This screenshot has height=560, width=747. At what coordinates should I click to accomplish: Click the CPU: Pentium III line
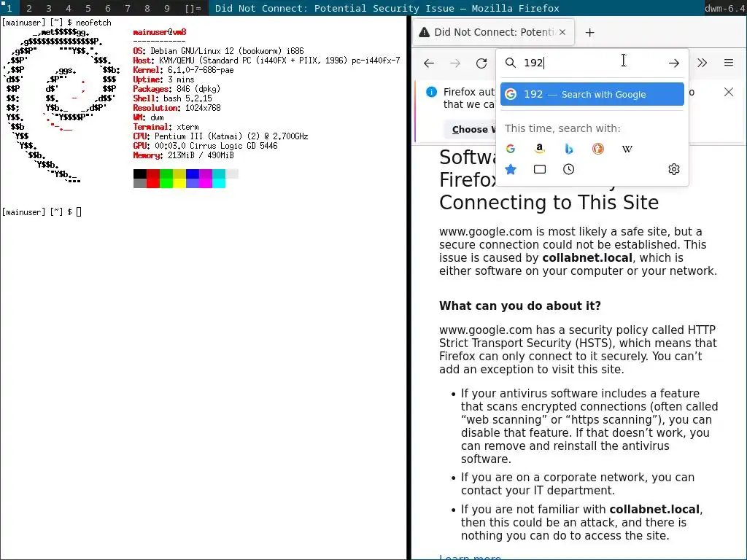pyautogui.click(x=220, y=136)
